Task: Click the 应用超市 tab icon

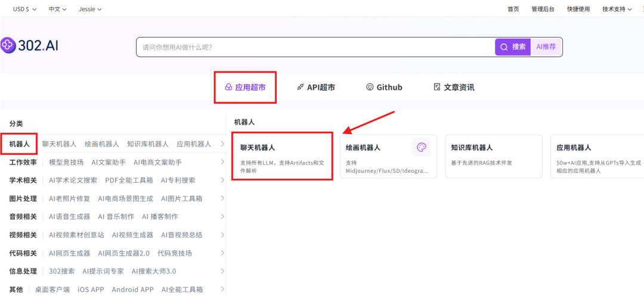Action: (228, 88)
